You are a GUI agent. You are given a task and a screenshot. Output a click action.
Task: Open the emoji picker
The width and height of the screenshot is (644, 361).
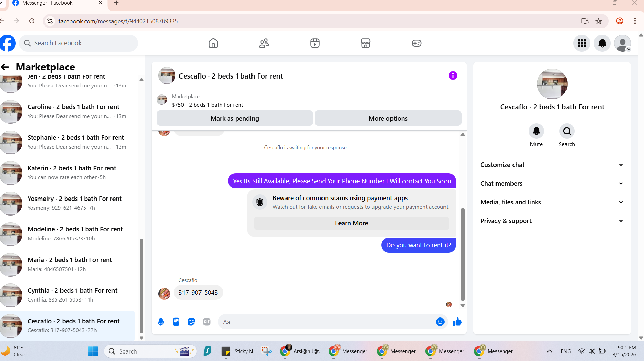point(440,322)
